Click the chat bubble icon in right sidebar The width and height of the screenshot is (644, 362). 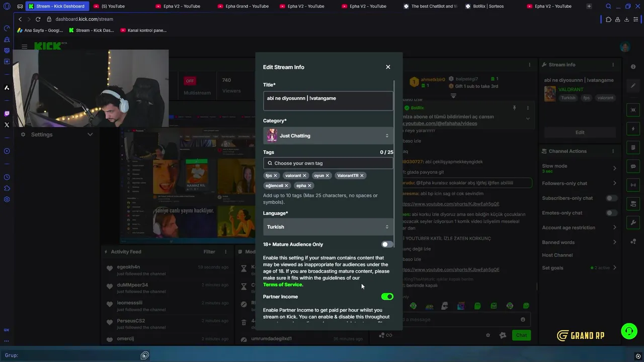[633, 166]
